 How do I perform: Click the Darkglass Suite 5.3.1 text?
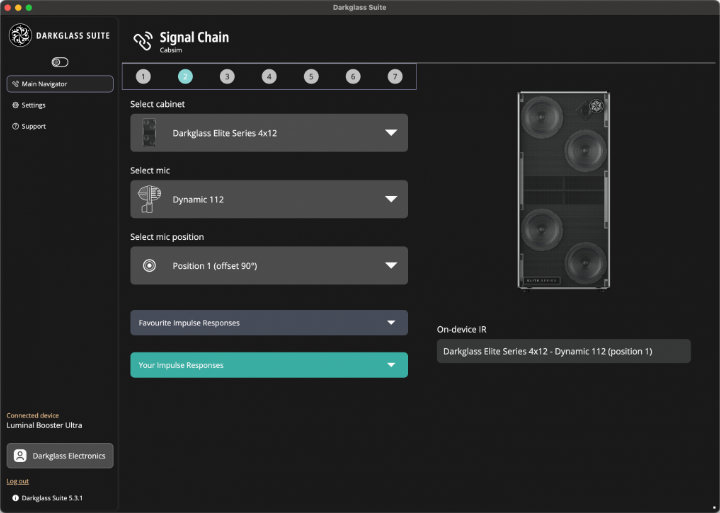[52, 498]
